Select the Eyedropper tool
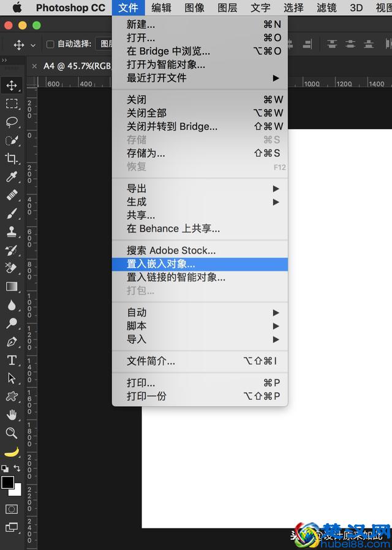Screen dimensions: 392x550 (12, 177)
